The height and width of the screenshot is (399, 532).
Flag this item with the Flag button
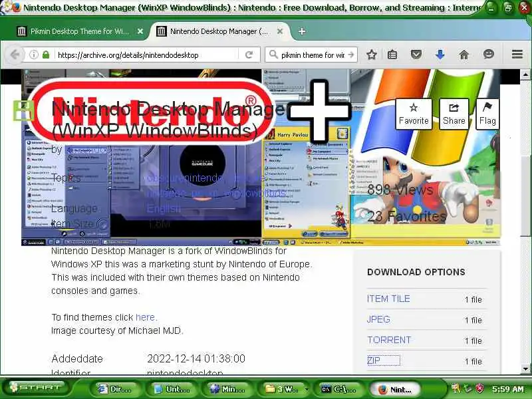487,114
